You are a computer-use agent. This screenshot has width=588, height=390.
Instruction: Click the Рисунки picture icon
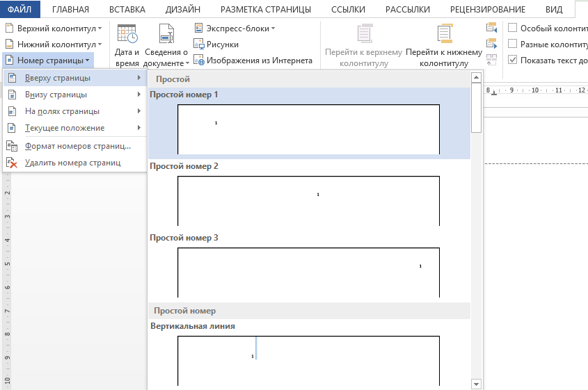[199, 44]
